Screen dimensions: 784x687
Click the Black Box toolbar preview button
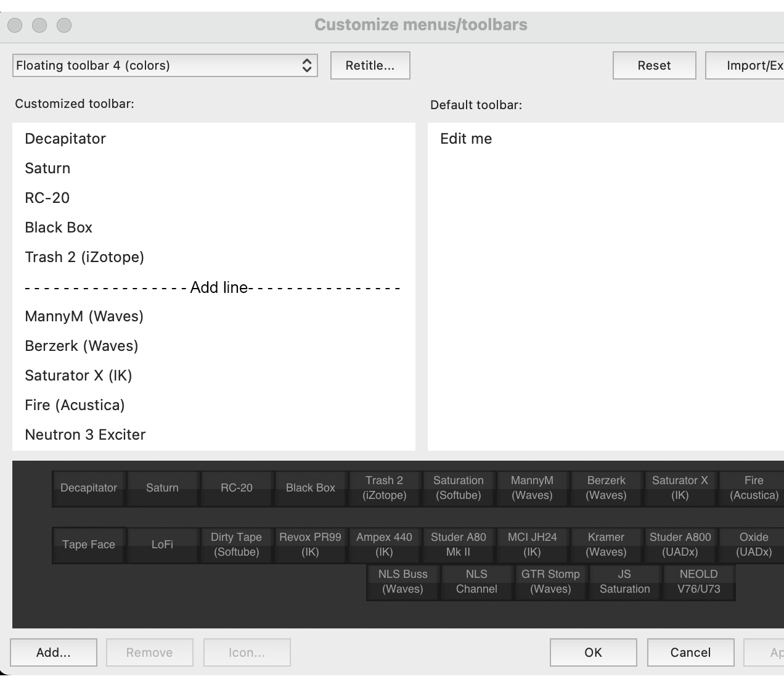pyautogui.click(x=311, y=488)
